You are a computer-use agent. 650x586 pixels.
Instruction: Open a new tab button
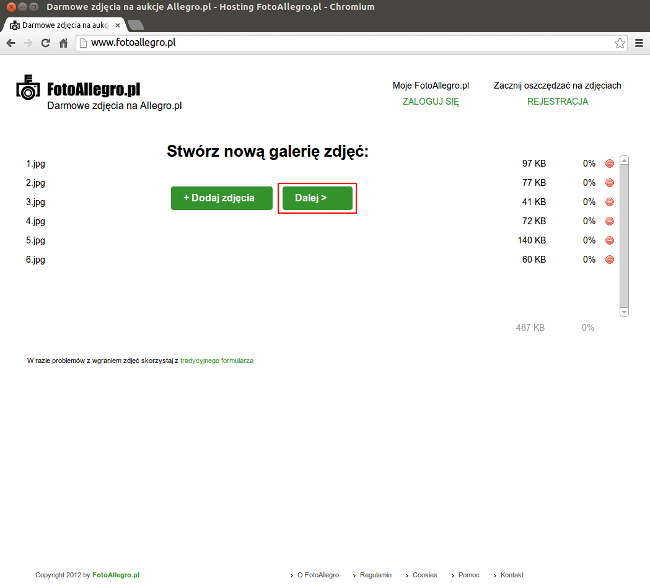click(136, 25)
